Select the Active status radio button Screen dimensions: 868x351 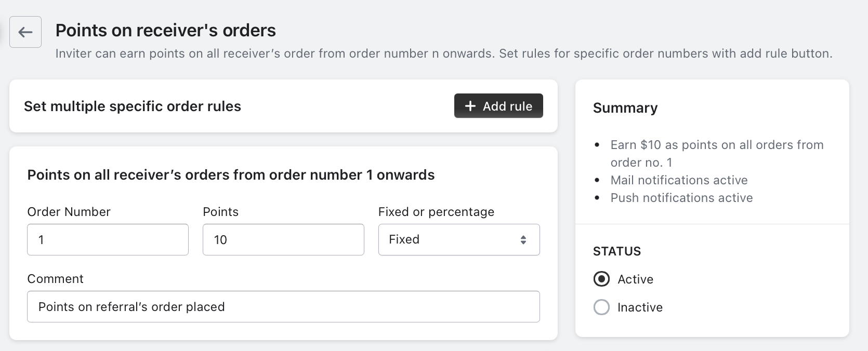pyautogui.click(x=601, y=279)
